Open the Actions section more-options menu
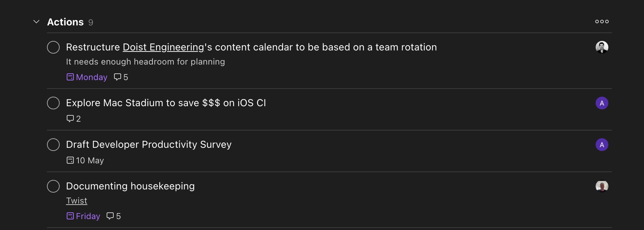The image size is (644, 230). click(x=602, y=22)
